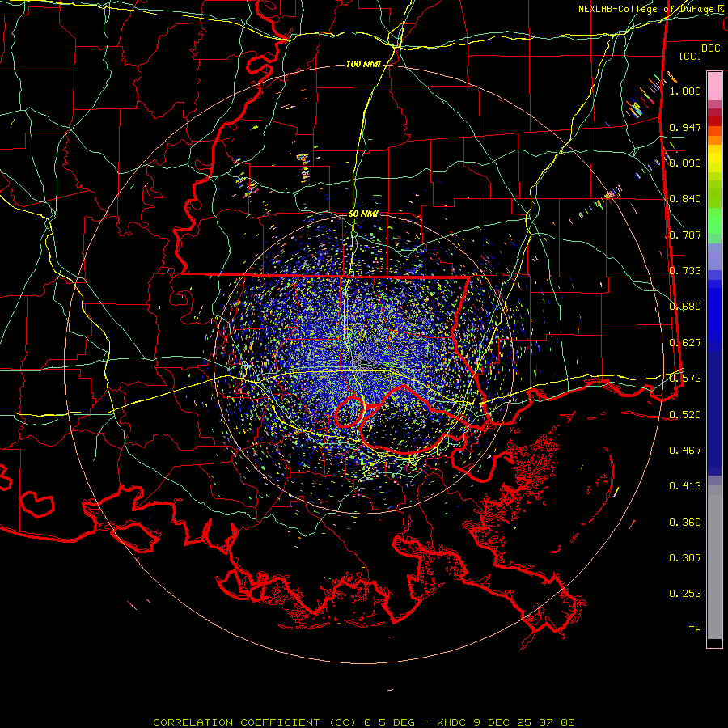Click the [CC] units label
Screen dimensions: 728x728
coord(691,56)
